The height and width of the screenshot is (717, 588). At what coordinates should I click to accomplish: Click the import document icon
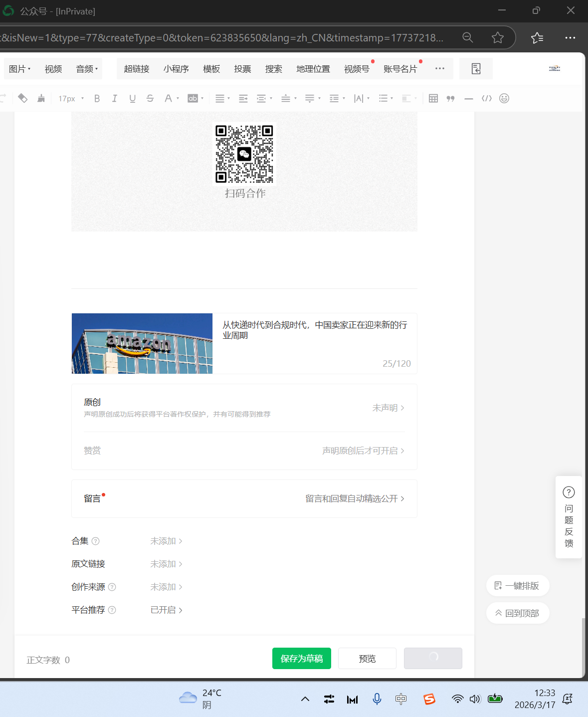coord(476,69)
